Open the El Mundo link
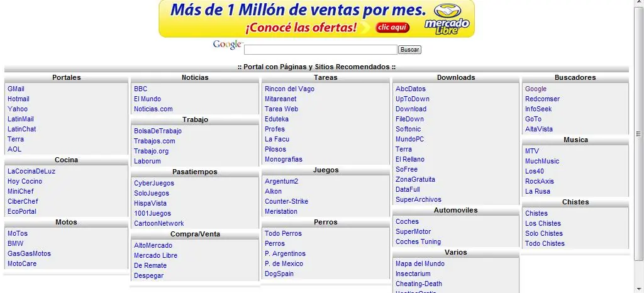Viewport: 644px width, 293px height. pos(147,99)
